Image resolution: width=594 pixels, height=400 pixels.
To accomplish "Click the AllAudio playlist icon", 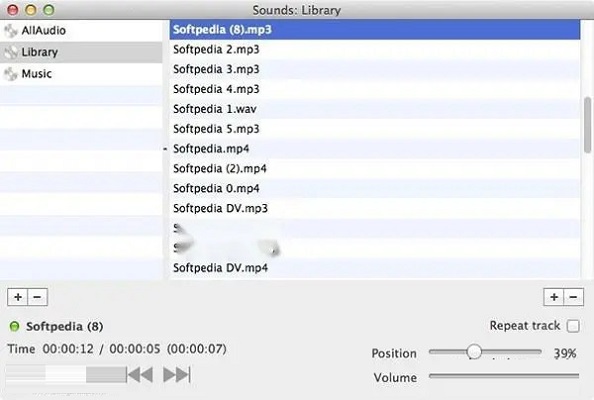I will pyautogui.click(x=11, y=31).
